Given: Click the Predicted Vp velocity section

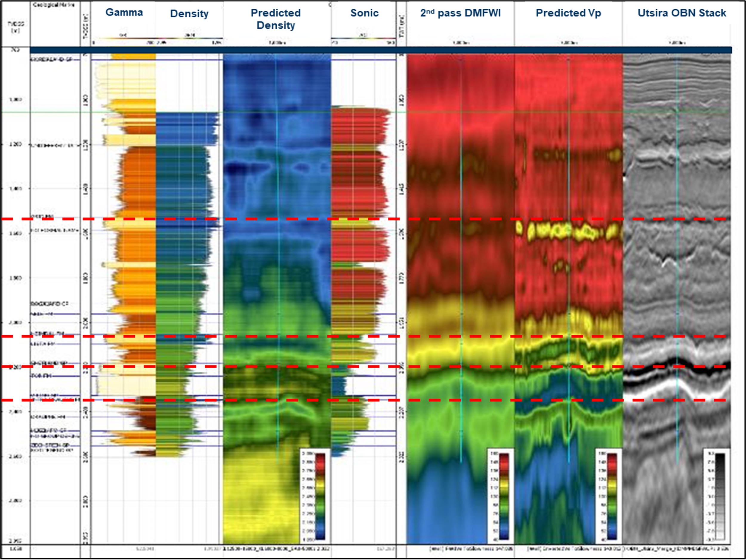Looking at the screenshot, I should [569, 298].
